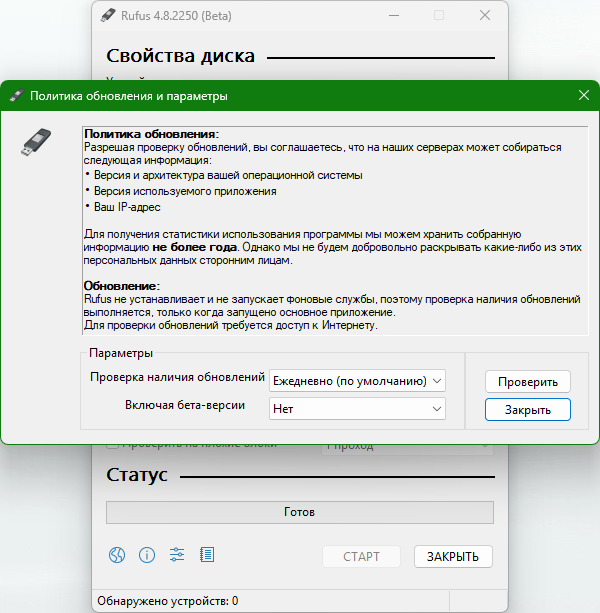The width and height of the screenshot is (600, 613).
Task: Click the disabled СТАРТ button
Action: click(x=361, y=556)
